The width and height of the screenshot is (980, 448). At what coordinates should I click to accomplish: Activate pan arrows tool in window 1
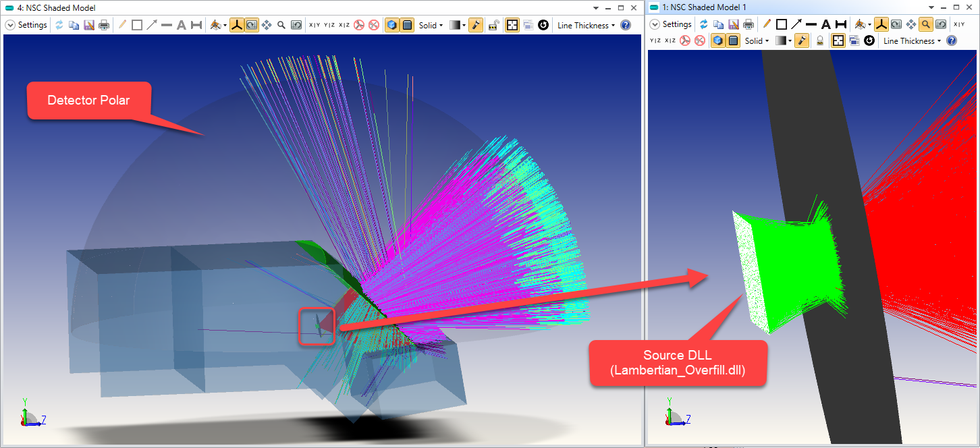[911, 24]
